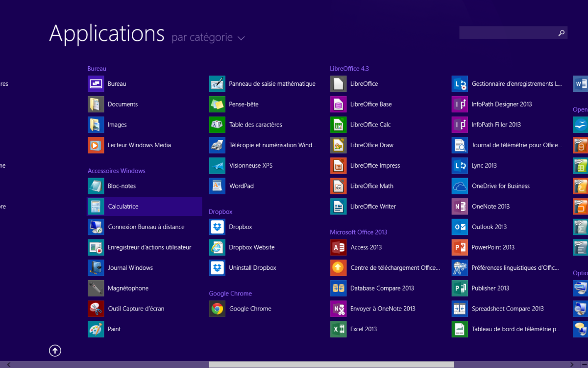The width and height of the screenshot is (588, 368).
Task: Select the Accessoires Windows category heading
Action: click(x=117, y=171)
